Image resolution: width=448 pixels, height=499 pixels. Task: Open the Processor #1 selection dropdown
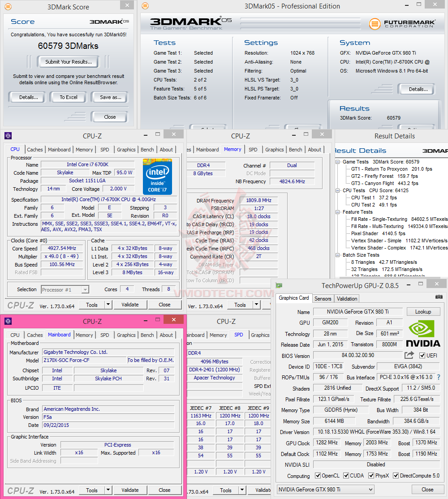(x=85, y=290)
